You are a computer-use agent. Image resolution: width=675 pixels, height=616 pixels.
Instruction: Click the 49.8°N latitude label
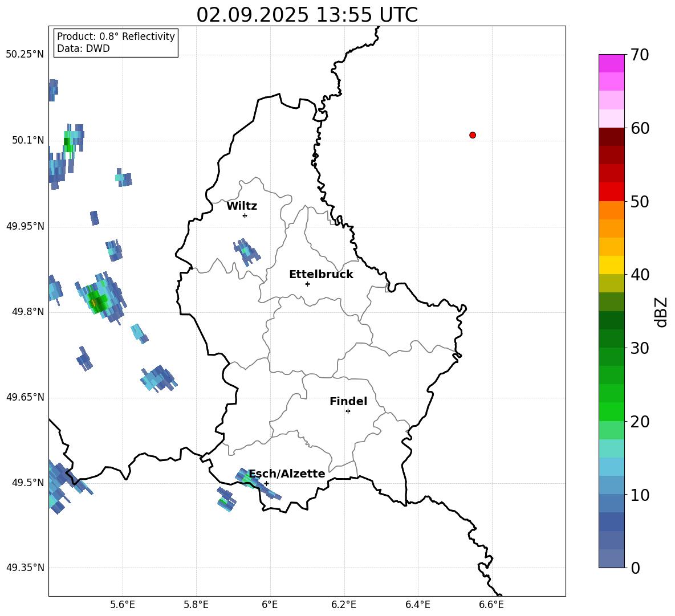coord(28,312)
